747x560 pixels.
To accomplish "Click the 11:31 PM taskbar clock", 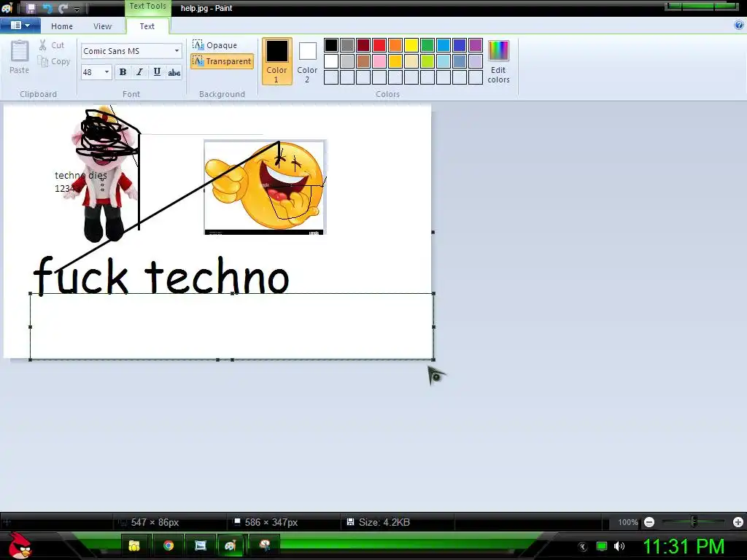I will point(684,546).
